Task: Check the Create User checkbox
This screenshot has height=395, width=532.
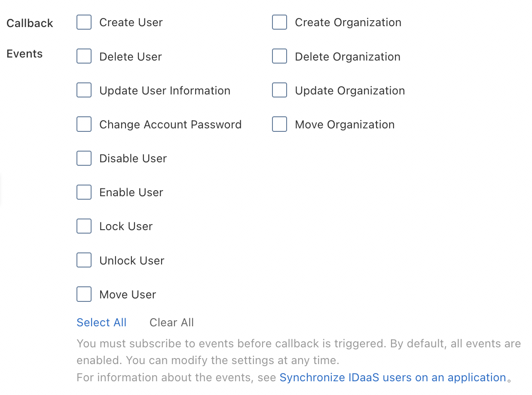Action: click(84, 22)
